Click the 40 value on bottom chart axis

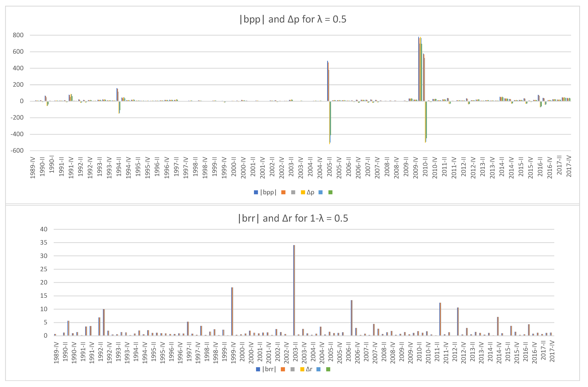click(x=43, y=229)
